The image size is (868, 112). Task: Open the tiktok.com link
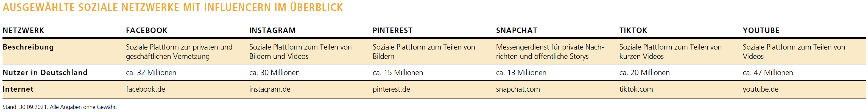pyautogui.click(x=636, y=89)
